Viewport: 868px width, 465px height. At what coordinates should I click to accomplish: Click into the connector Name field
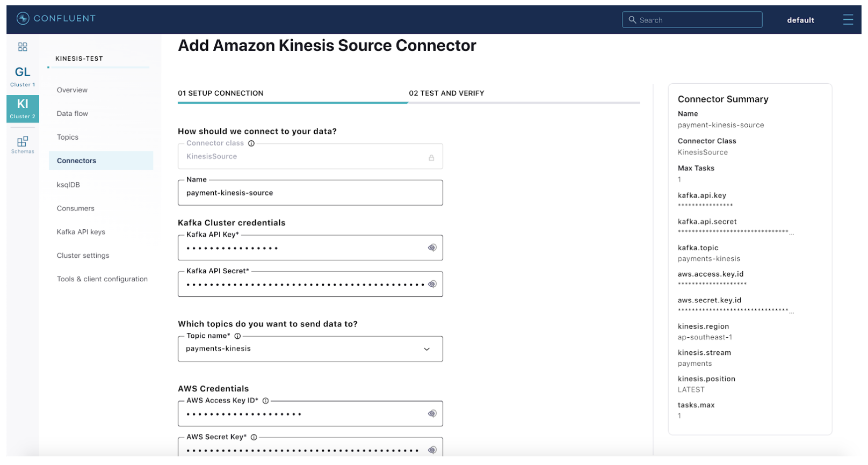tap(310, 193)
